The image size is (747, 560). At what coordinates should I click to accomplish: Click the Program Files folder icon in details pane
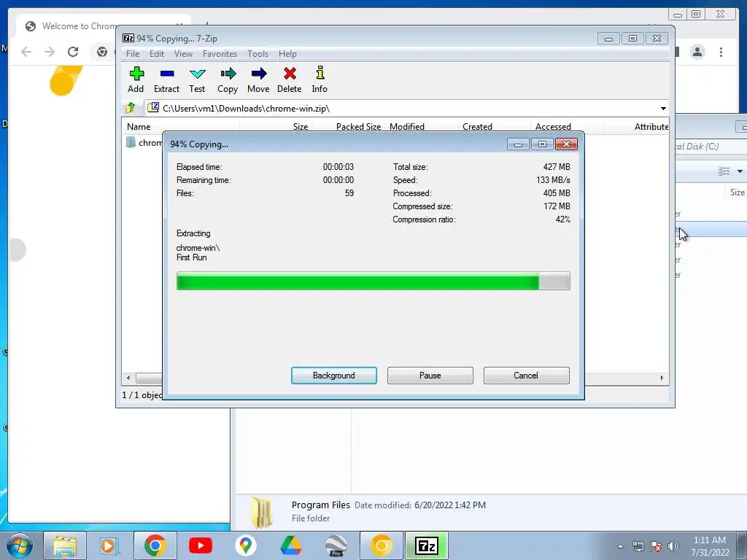tap(262, 512)
